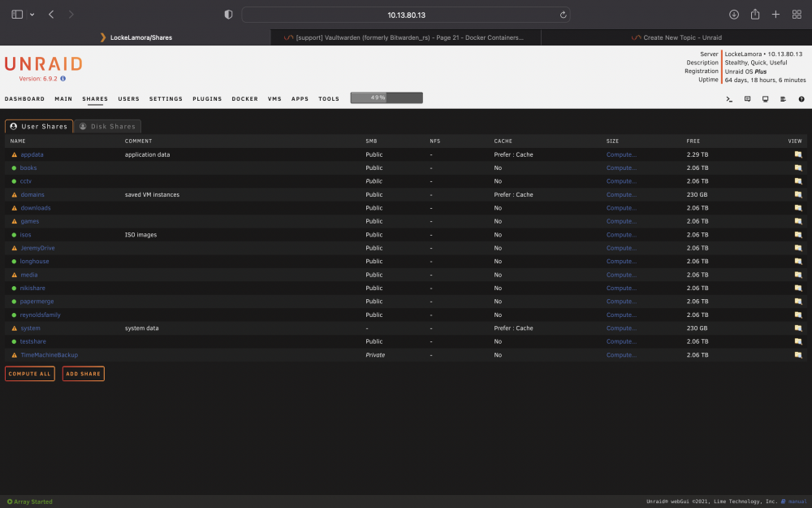Screen dimensions: 812x508
Task: Click the Name column header
Action: tap(18, 141)
